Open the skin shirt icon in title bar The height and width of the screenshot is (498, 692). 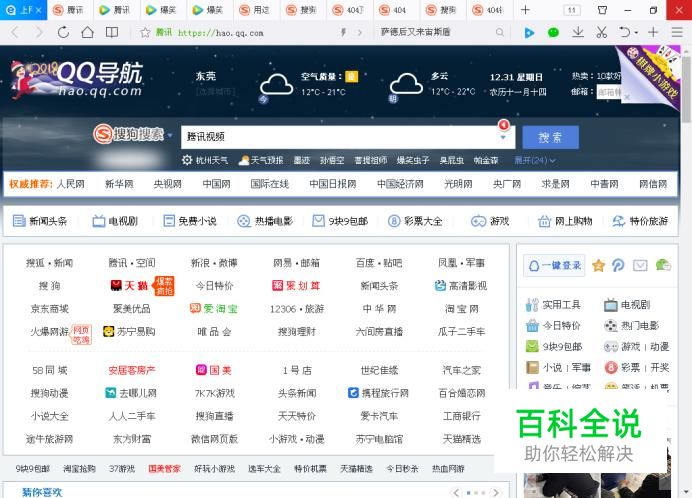coord(602,10)
